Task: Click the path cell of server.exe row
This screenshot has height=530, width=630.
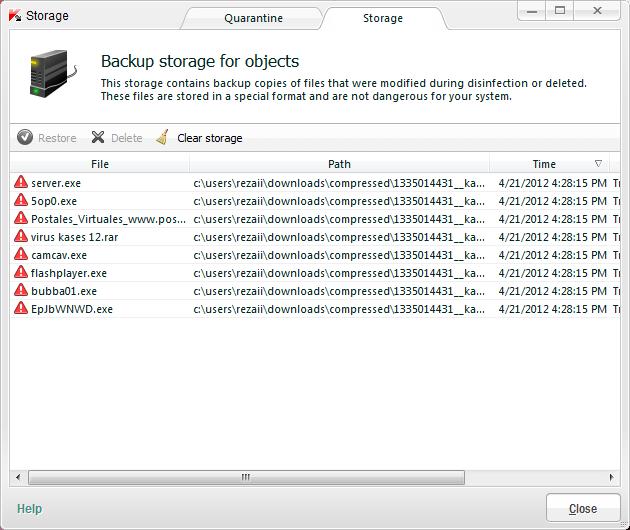Action: (339, 183)
